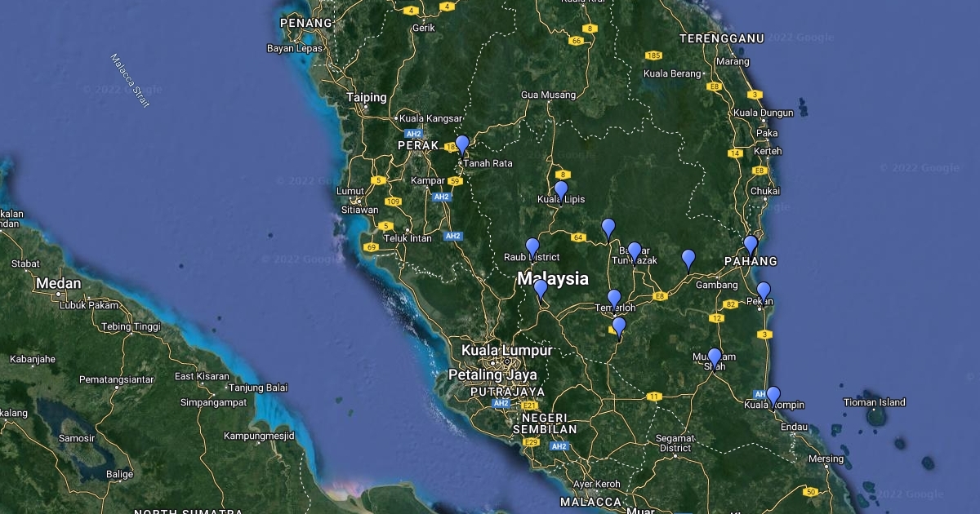Select the map pin at Pekan
This screenshot has width=980, height=514.
pos(764,292)
